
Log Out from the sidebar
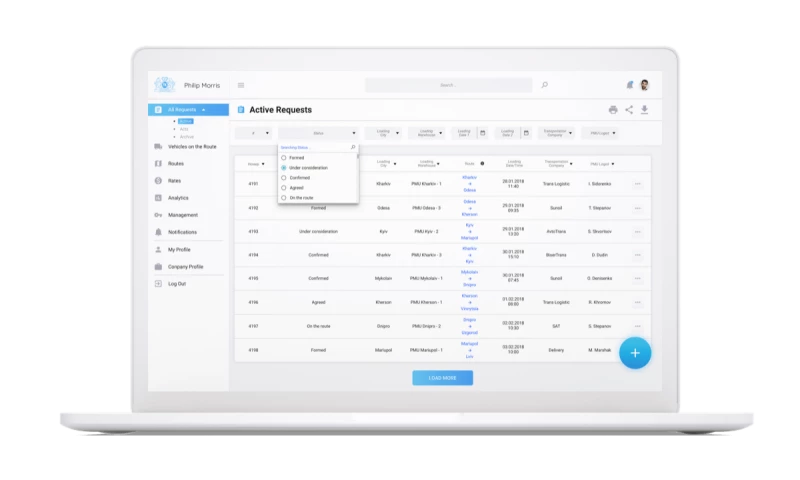tap(177, 284)
